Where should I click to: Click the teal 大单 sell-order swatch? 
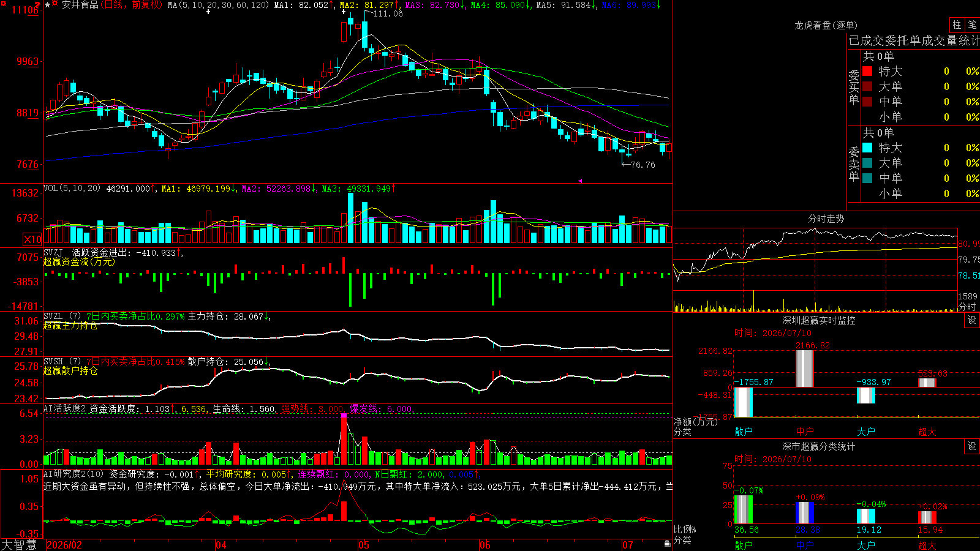[867, 163]
